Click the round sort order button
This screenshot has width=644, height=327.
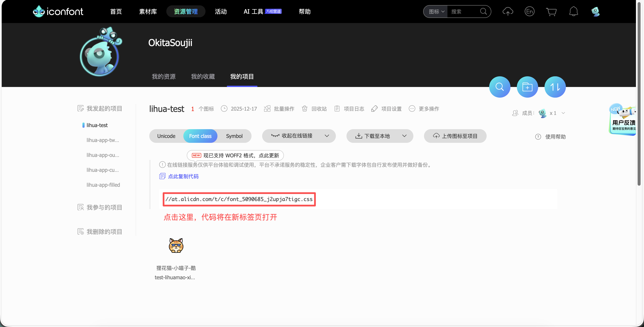555,87
